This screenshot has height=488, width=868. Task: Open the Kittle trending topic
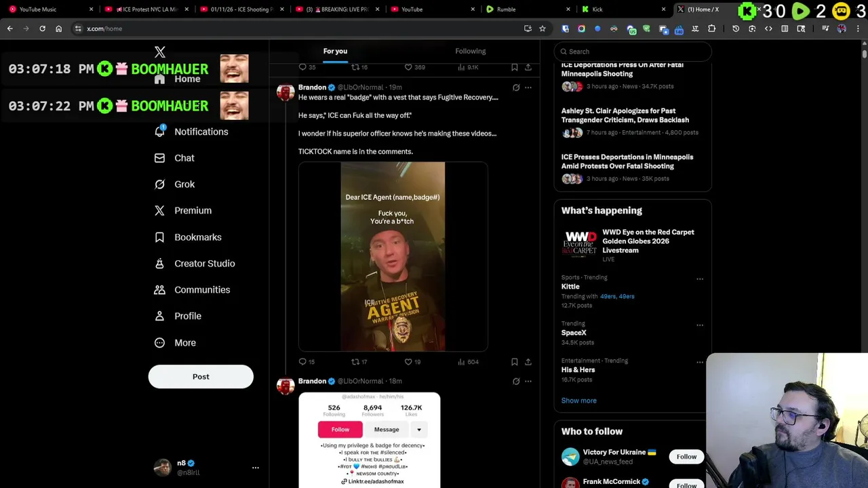[570, 287]
